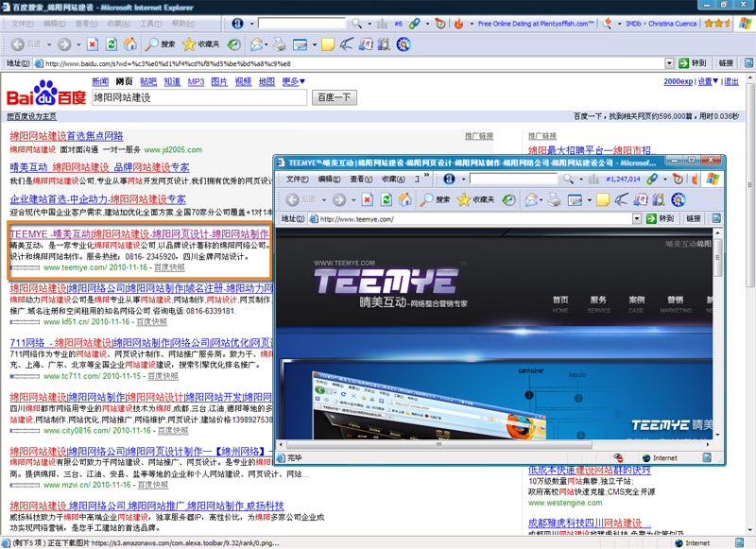The image size is (756, 549).
Task: Select 贴吧 tab on Baidu
Action: [148, 81]
